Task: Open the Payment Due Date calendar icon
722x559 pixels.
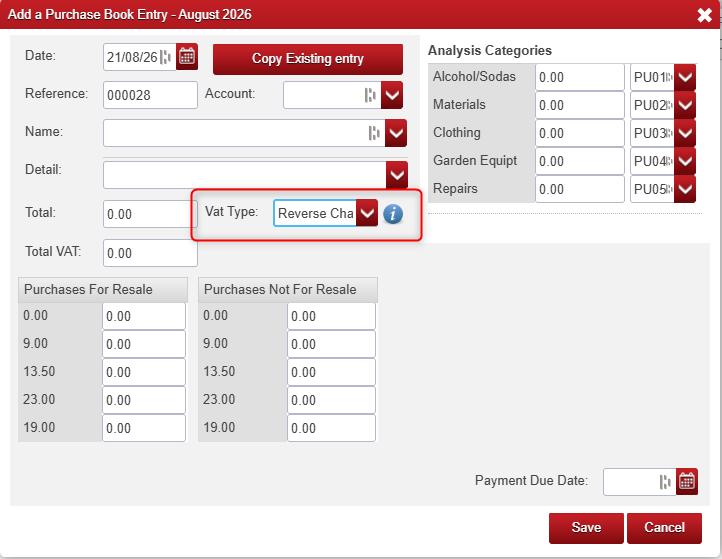Action: coord(687,482)
